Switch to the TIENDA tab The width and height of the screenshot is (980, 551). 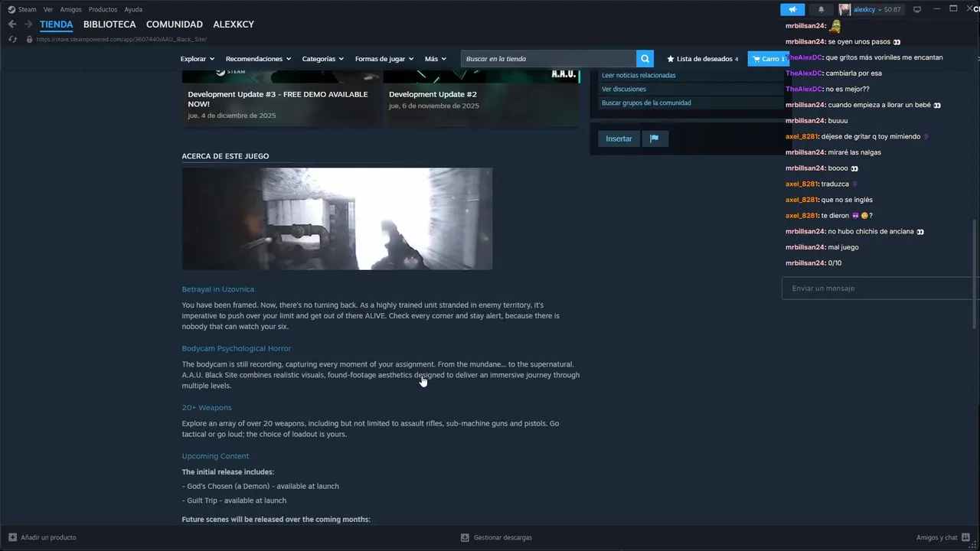click(57, 24)
